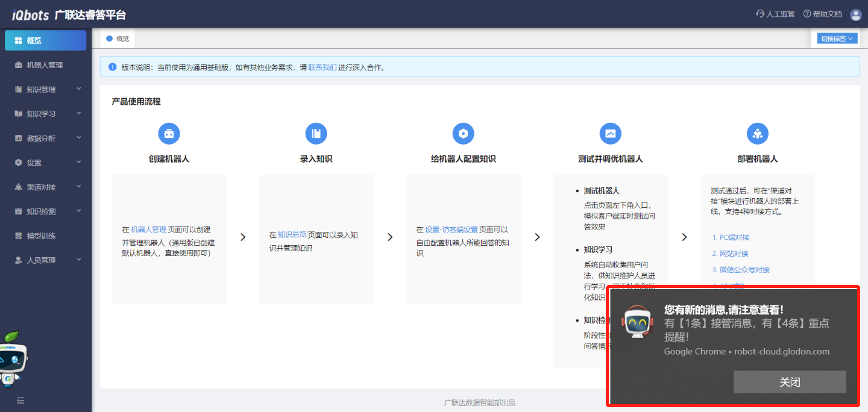Click the 知识总览 link
Screen dimensions: 868x412
[x=292, y=235]
